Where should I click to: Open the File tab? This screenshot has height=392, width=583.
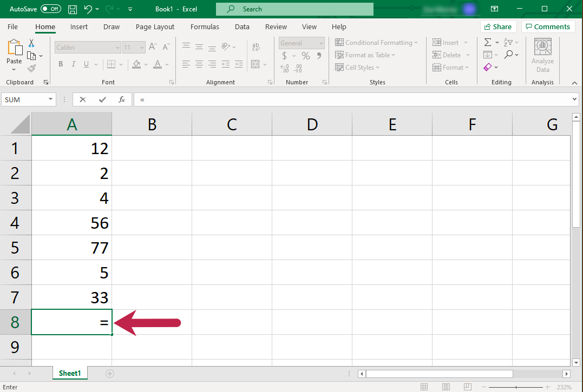point(12,26)
